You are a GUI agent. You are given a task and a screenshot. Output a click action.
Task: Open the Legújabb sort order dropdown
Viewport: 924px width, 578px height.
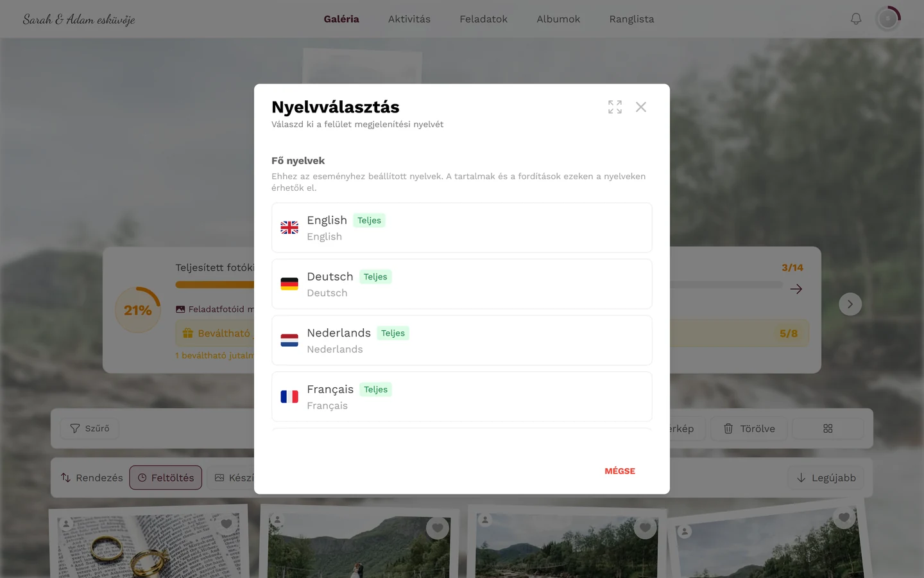[x=826, y=478]
